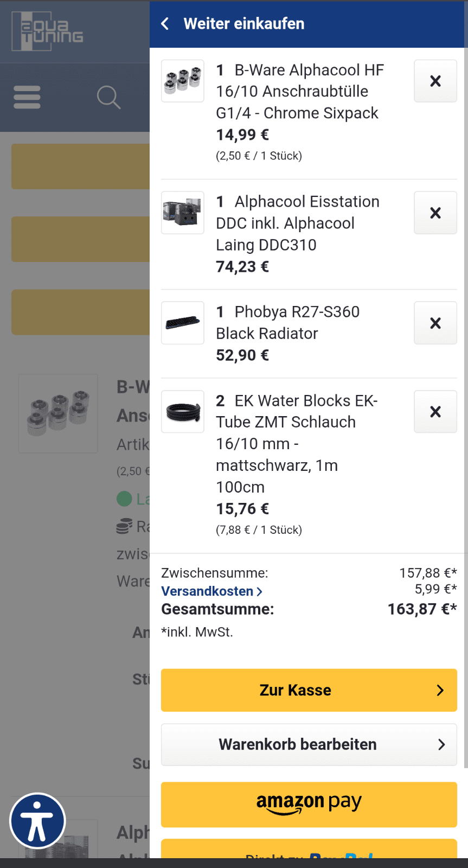
Task: Click the back arrow next to Weiter einkaufen
Action: pyautogui.click(x=164, y=24)
